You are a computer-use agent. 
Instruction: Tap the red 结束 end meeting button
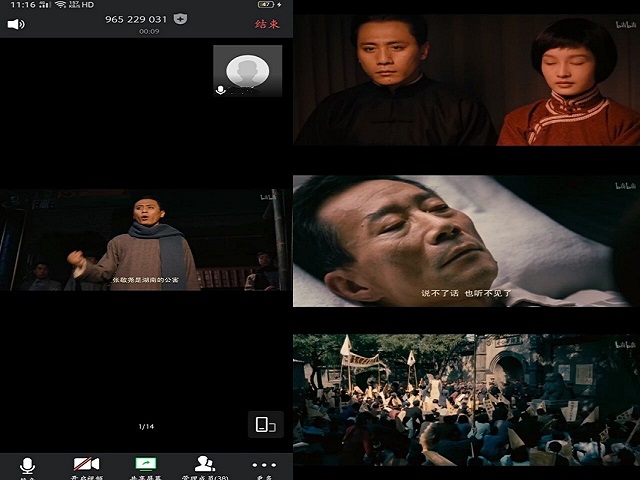click(x=267, y=24)
